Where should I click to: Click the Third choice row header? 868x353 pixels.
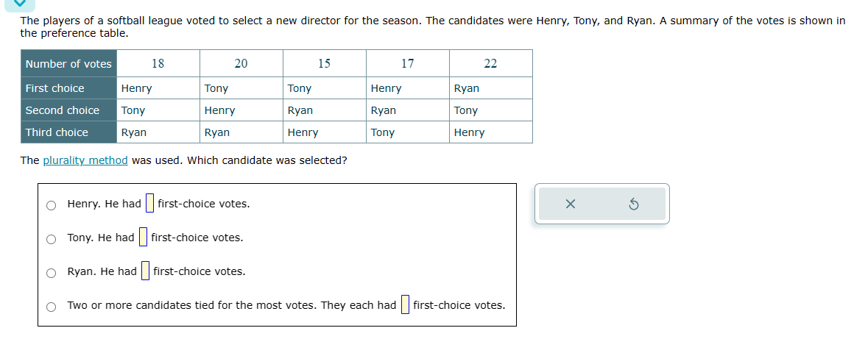point(68,132)
